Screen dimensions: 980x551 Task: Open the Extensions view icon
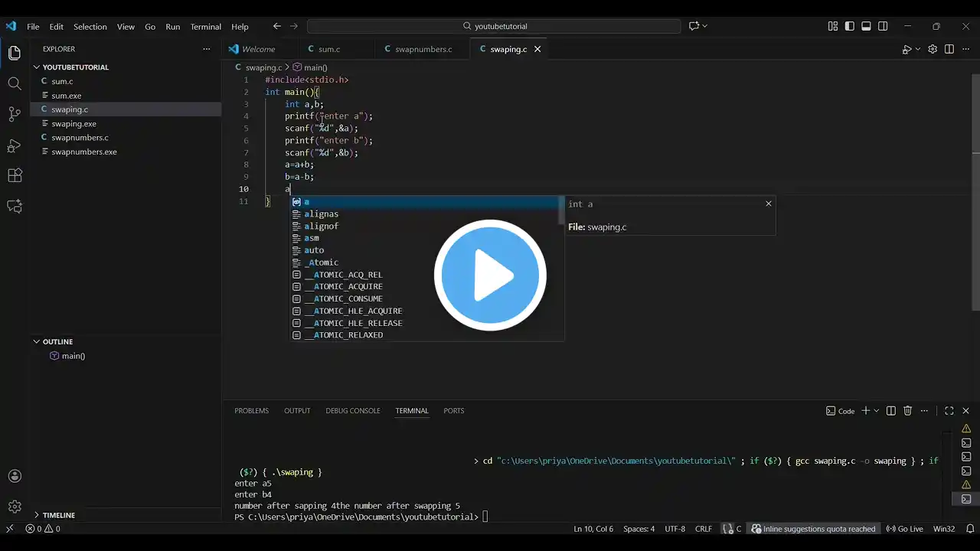tap(15, 175)
